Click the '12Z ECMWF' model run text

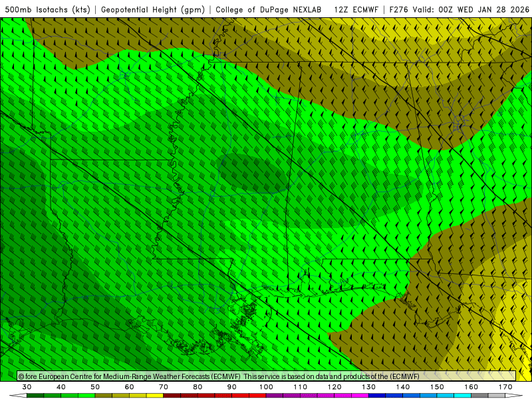[x=356, y=10]
